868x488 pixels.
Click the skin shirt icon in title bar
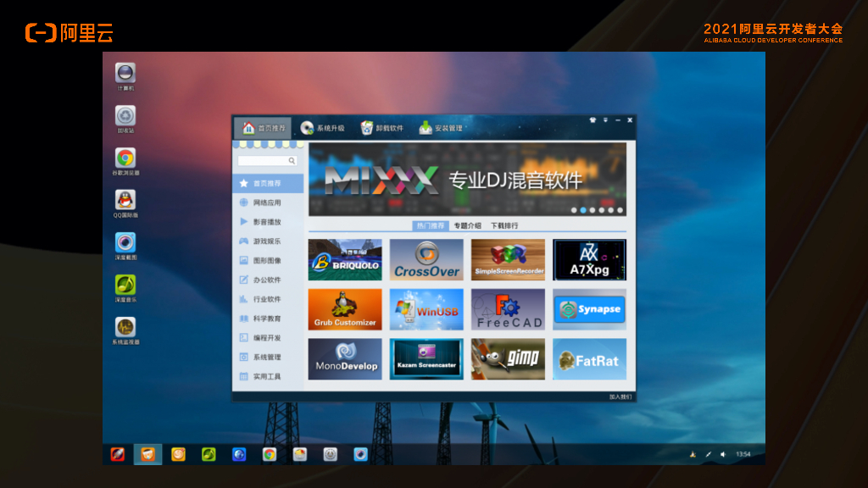593,120
